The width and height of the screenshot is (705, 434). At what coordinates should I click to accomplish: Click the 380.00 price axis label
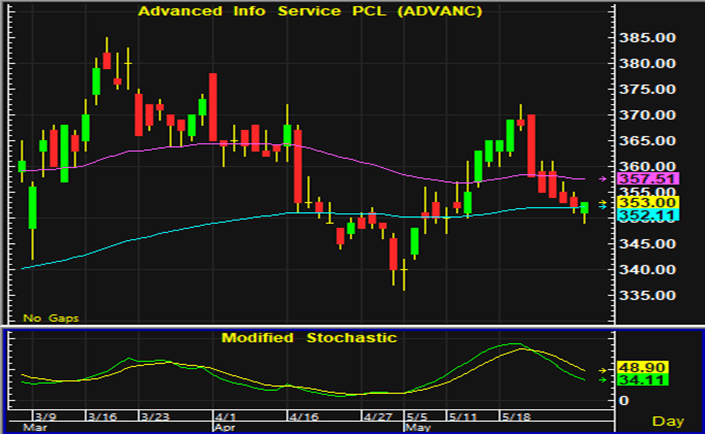click(x=647, y=63)
